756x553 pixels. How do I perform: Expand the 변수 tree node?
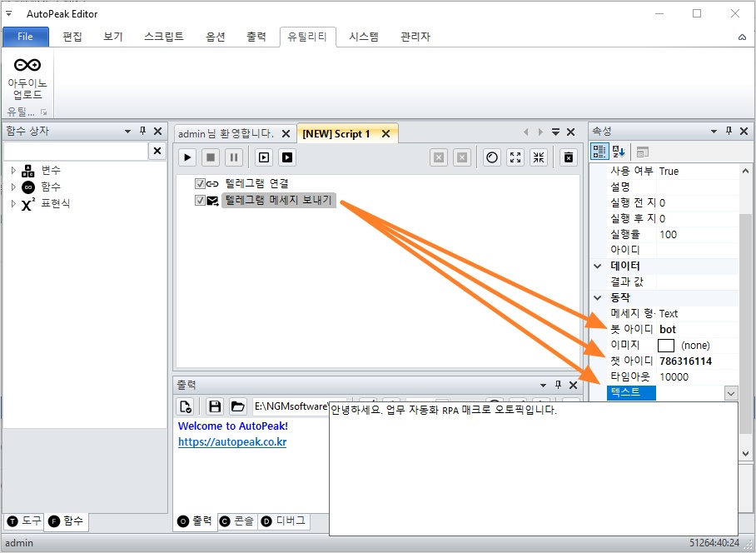coord(13,170)
